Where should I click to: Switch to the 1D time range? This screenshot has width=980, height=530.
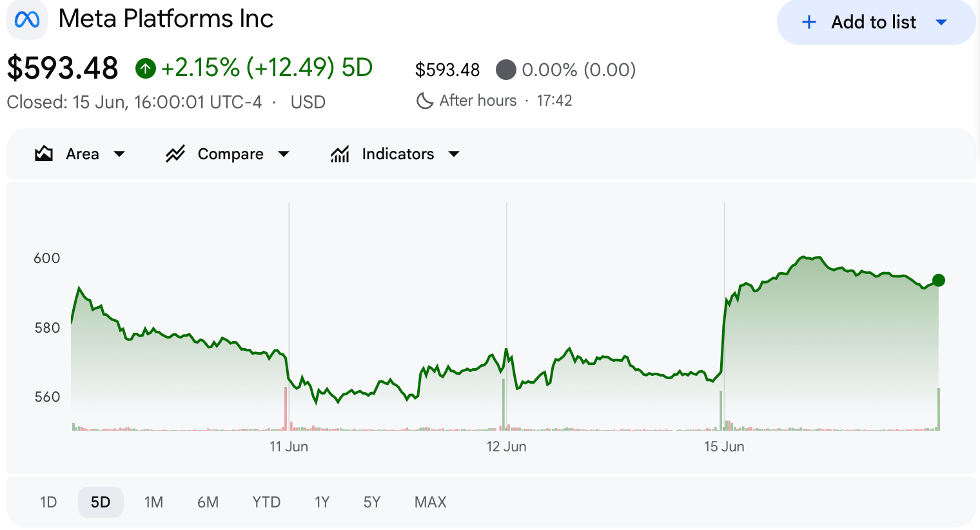tap(48, 502)
